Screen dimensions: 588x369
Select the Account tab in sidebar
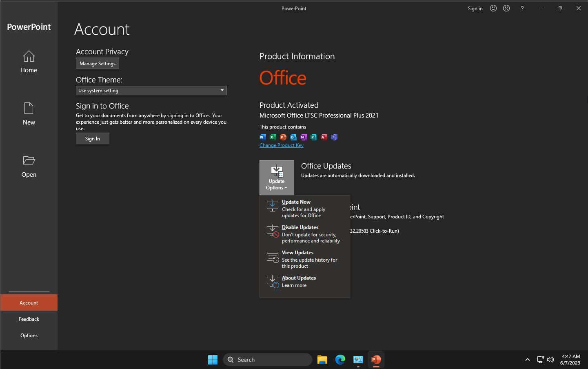29,303
